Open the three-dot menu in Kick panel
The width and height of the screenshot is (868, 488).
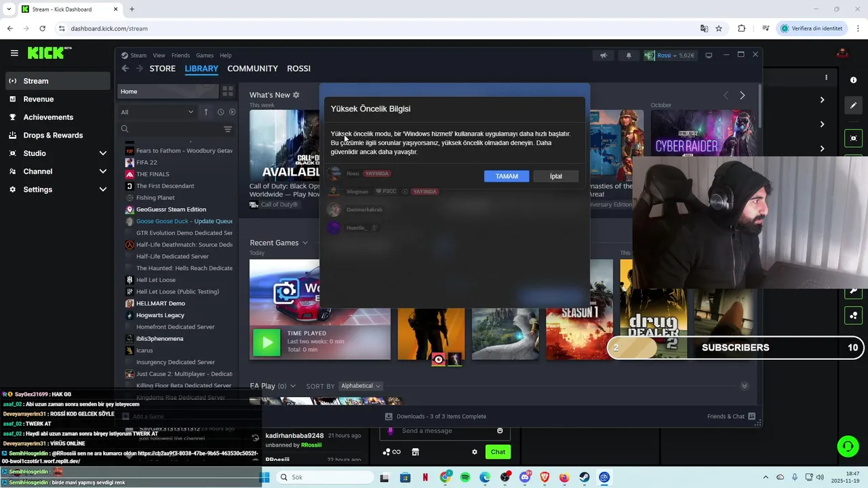tap(826, 77)
